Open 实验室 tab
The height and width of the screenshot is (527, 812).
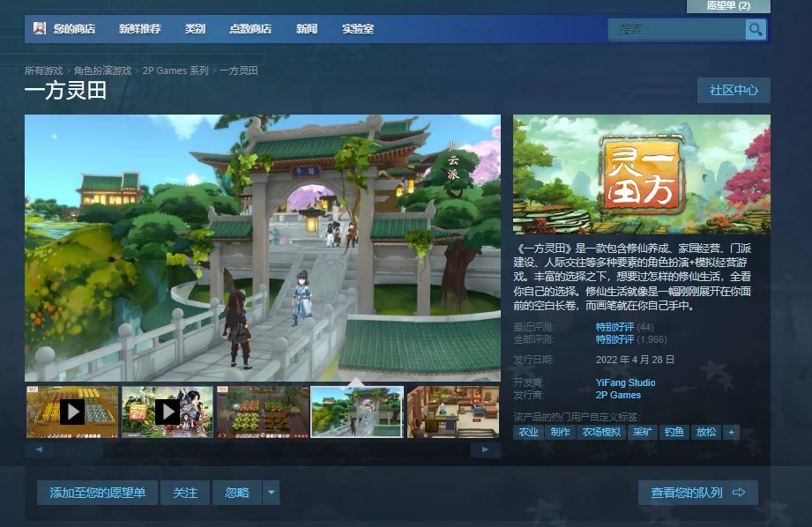pyautogui.click(x=358, y=29)
